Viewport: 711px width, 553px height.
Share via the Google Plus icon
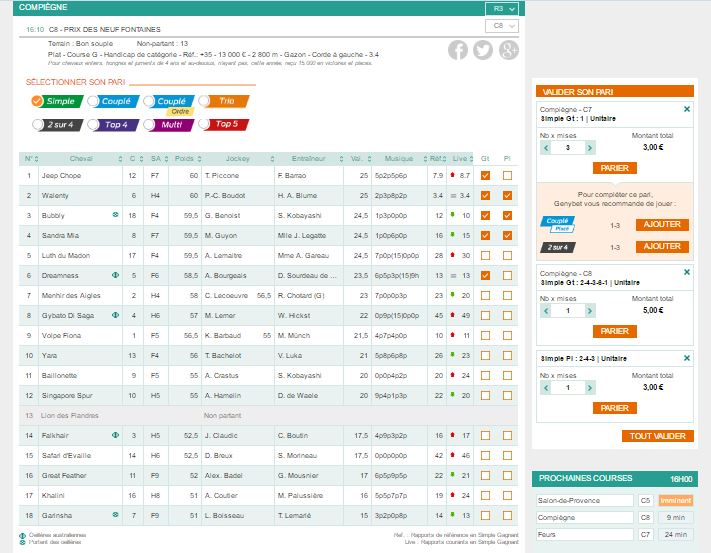pyautogui.click(x=508, y=50)
